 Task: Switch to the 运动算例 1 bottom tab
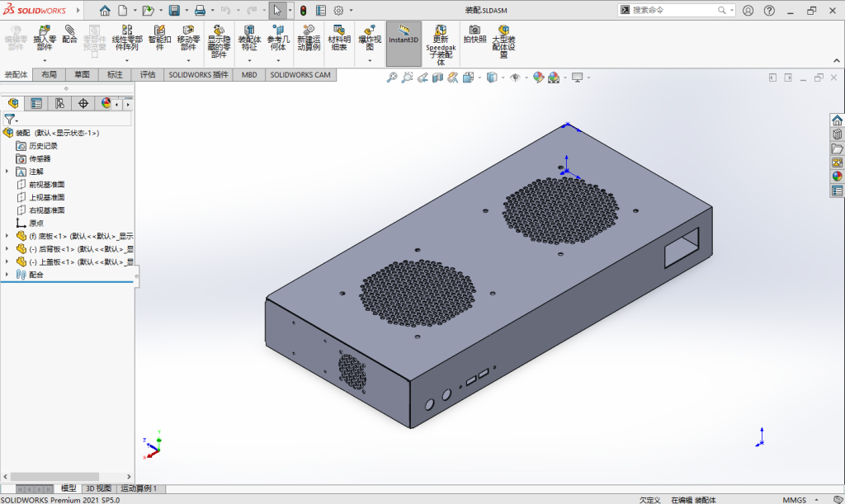click(138, 488)
